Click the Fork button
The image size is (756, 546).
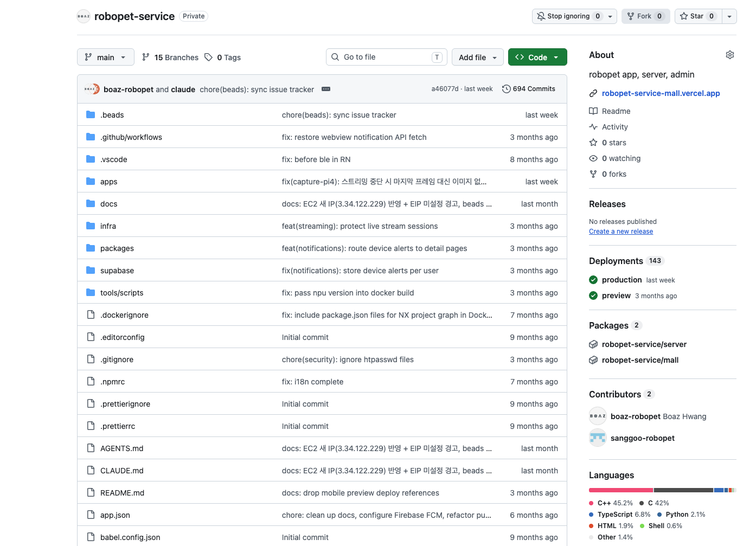tap(645, 16)
